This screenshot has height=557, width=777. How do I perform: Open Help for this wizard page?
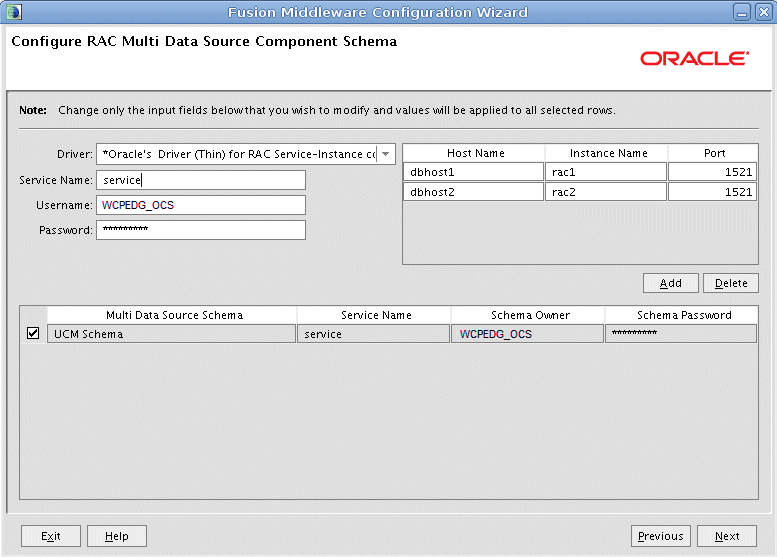116,536
